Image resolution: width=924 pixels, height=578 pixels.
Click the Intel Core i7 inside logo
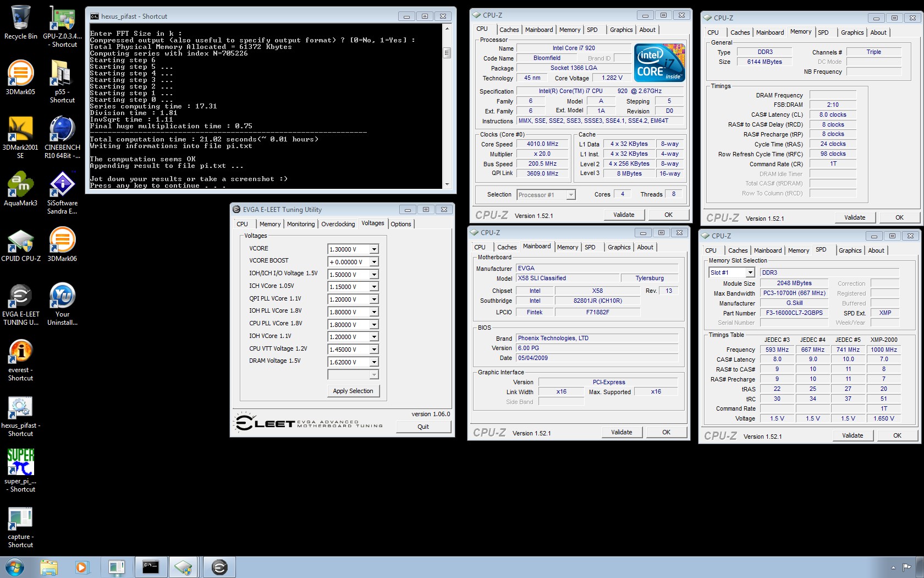pyautogui.click(x=659, y=63)
